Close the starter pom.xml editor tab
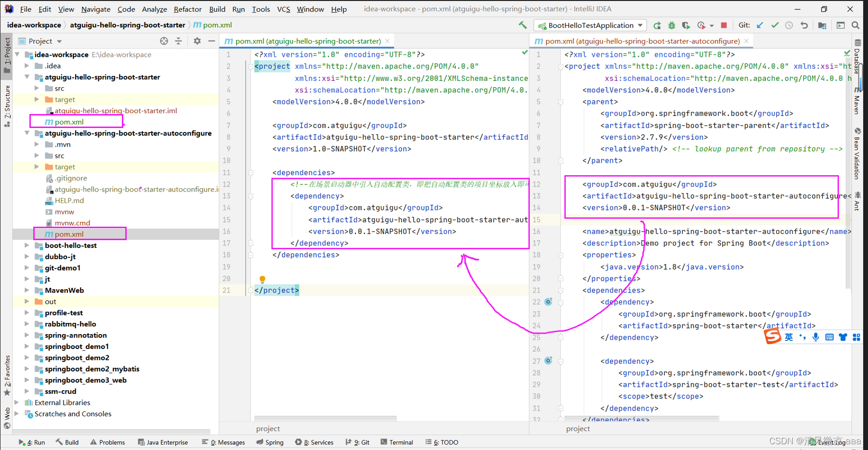868x450 pixels. (387, 41)
